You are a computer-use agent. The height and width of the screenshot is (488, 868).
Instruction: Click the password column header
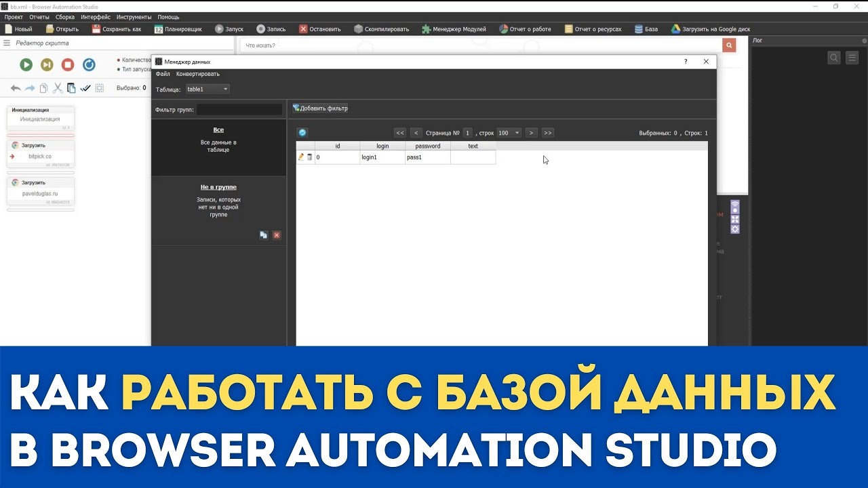pos(428,146)
